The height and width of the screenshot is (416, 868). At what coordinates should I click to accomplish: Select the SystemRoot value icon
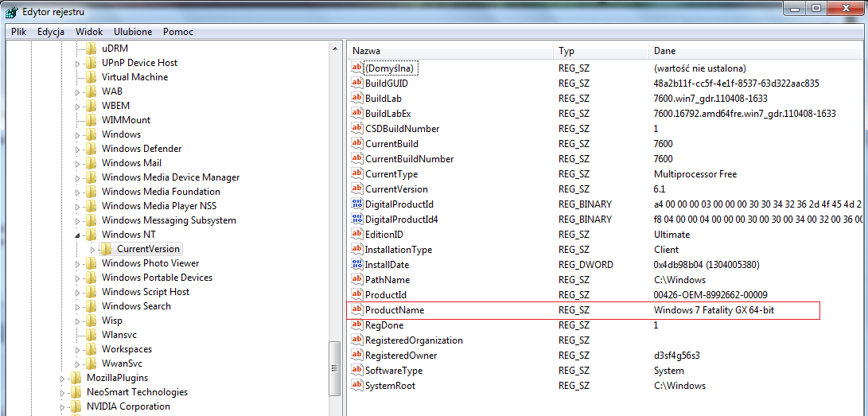357,386
